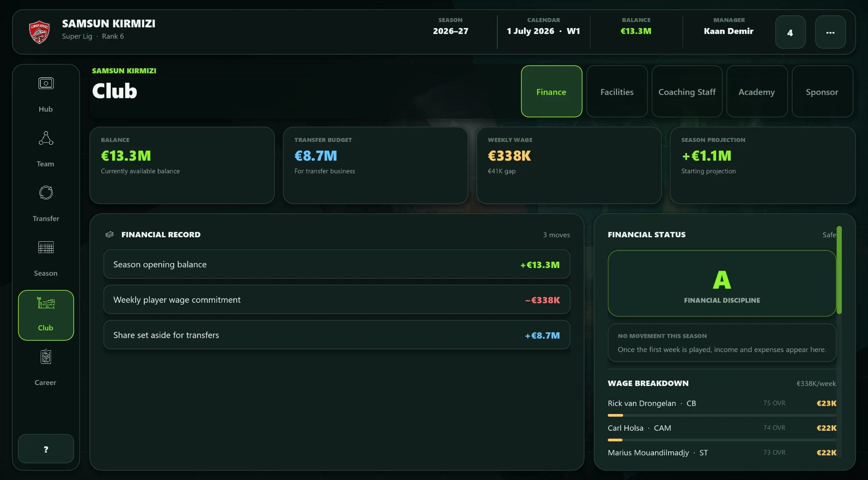Switch to the Facilities tab
The height and width of the screenshot is (480, 868).
click(617, 91)
